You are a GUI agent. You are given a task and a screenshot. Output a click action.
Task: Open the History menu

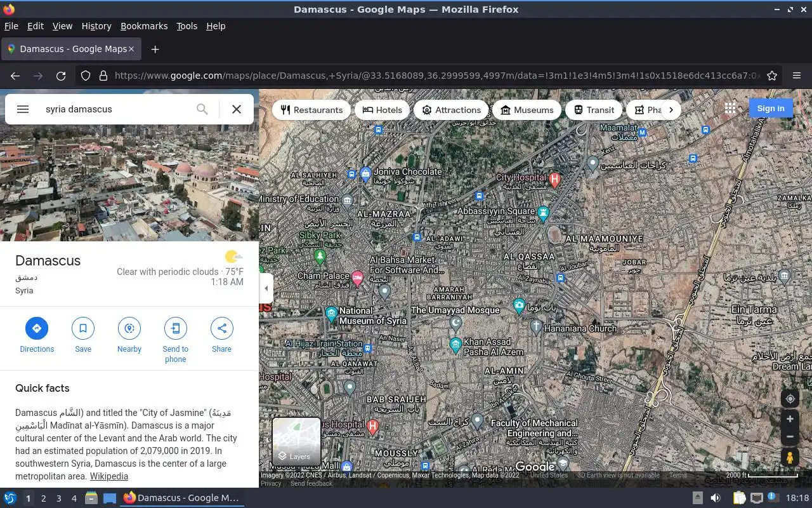click(x=96, y=26)
